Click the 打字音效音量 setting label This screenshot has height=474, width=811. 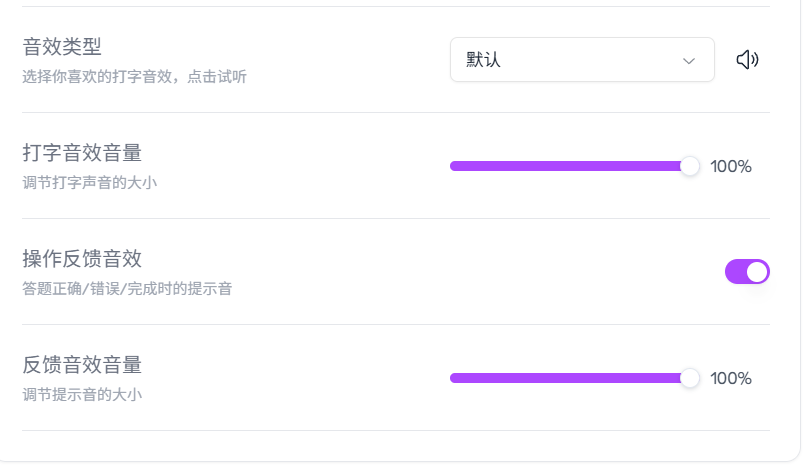click(82, 153)
